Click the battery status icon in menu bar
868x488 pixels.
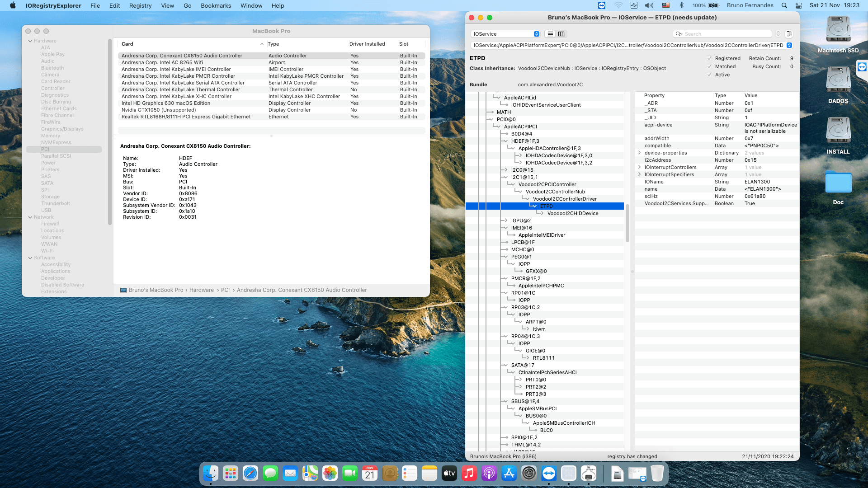point(712,5)
